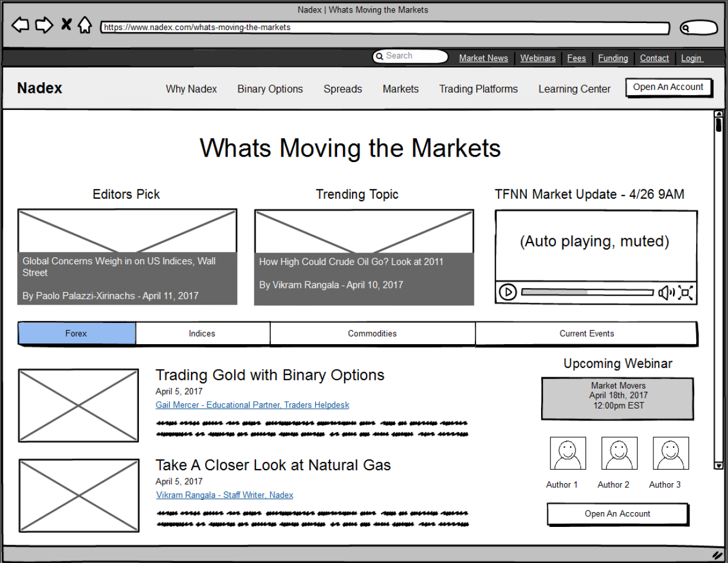Click the video progress bar
This screenshot has width=728, height=563.
pos(587,292)
